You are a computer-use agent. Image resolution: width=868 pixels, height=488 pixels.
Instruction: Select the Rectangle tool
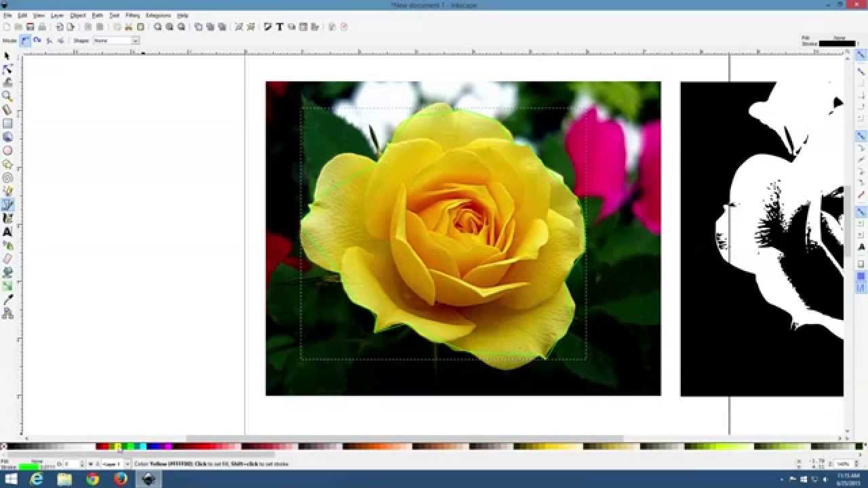click(x=7, y=123)
